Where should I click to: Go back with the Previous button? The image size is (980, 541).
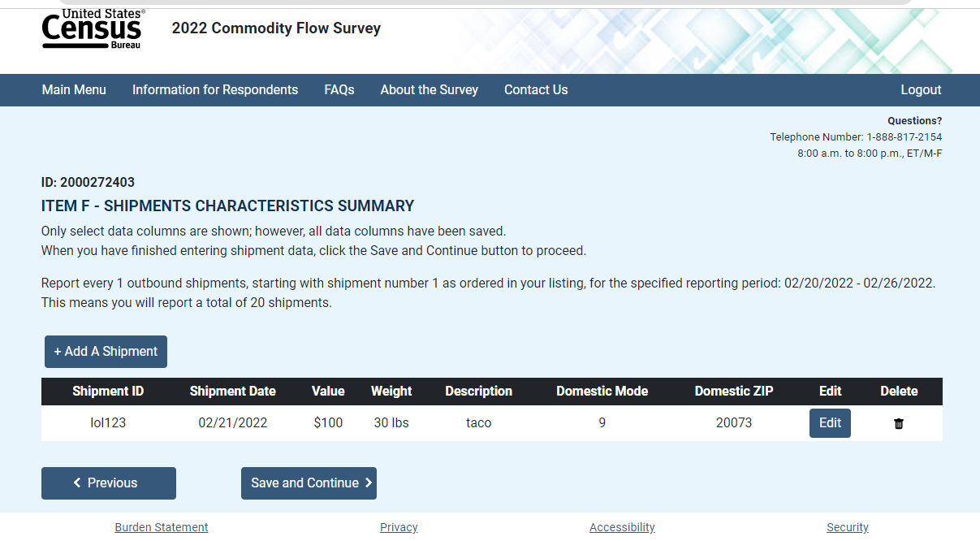click(x=108, y=483)
